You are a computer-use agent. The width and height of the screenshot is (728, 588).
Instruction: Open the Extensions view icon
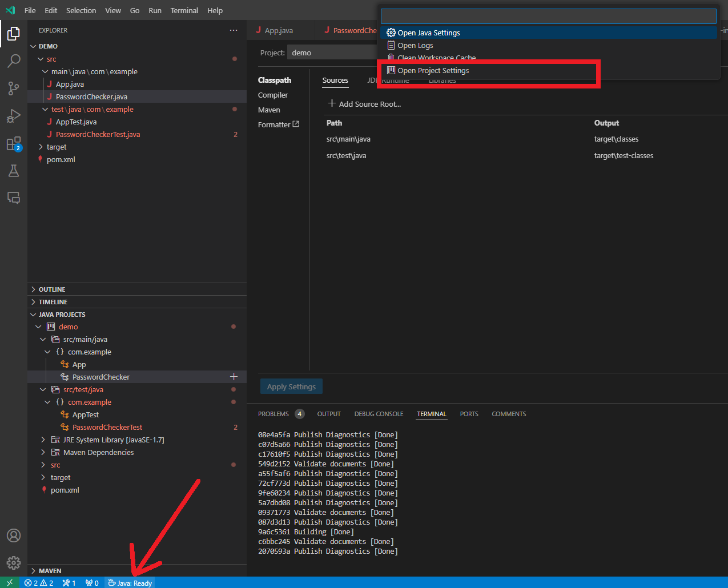(14, 144)
